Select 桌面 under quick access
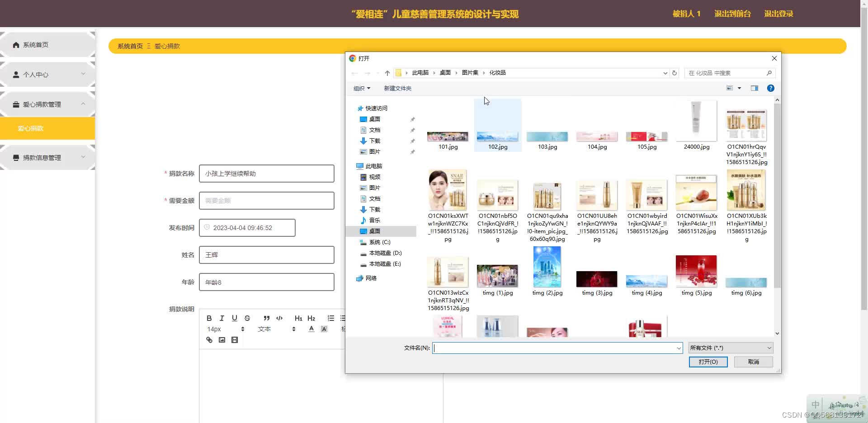Viewport: 868px width, 423px height. click(x=374, y=119)
